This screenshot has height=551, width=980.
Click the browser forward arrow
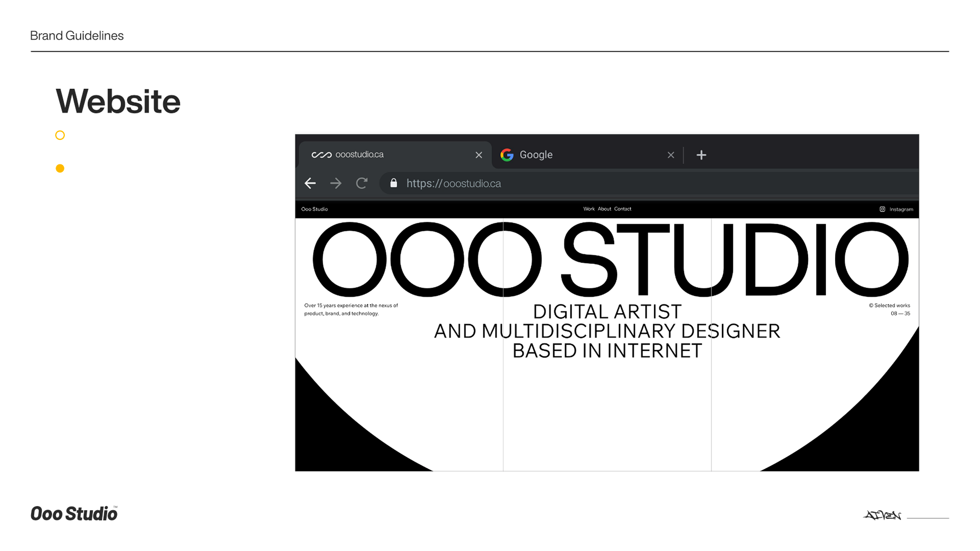[x=335, y=183]
